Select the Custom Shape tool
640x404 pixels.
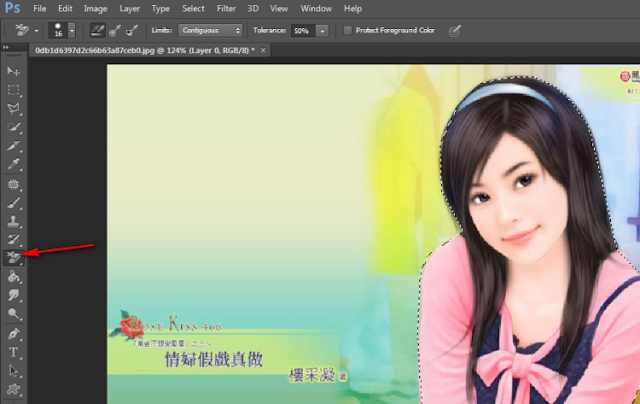pyautogui.click(x=13, y=389)
